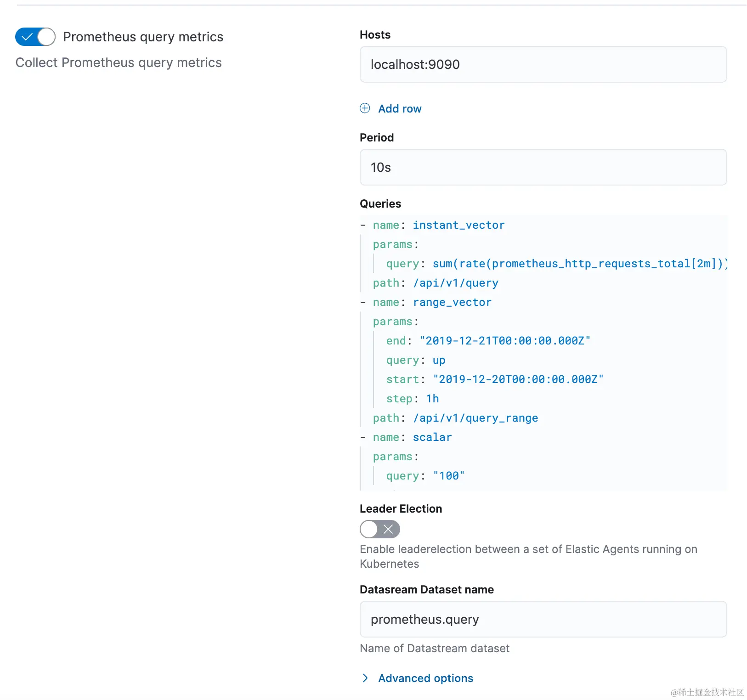Click the Add row link
Image resolution: width=747 pixels, height=700 pixels.
click(x=400, y=109)
